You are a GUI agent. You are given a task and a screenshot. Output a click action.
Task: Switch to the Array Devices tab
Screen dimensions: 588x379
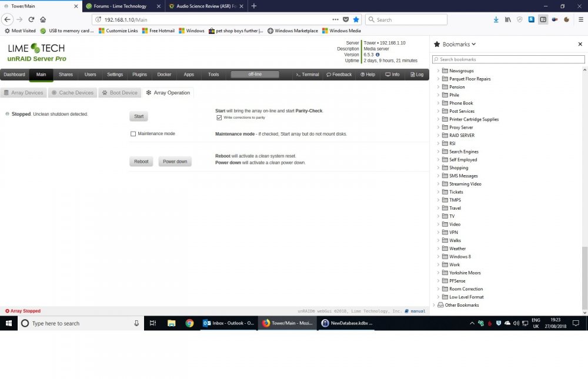pyautogui.click(x=24, y=93)
